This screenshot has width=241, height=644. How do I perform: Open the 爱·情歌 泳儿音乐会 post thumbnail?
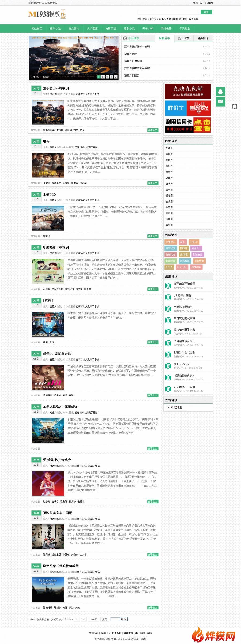pos(48,483)
